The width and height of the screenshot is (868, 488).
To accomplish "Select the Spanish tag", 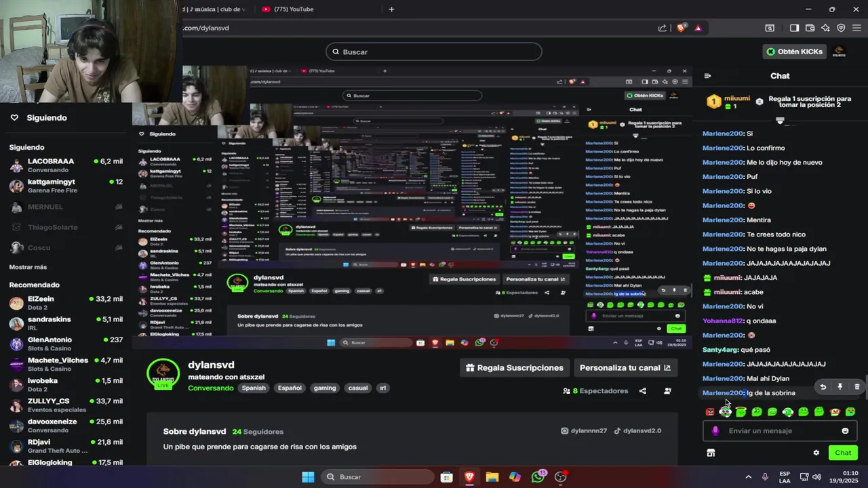I will (254, 388).
